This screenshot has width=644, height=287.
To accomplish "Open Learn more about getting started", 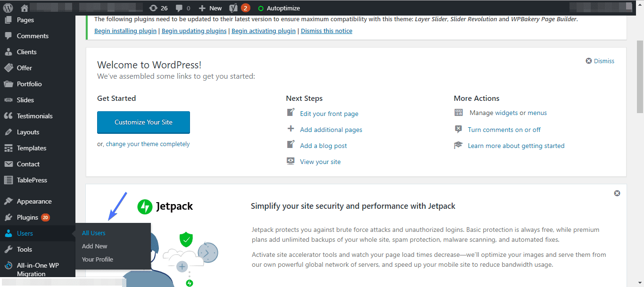I will pyautogui.click(x=516, y=146).
